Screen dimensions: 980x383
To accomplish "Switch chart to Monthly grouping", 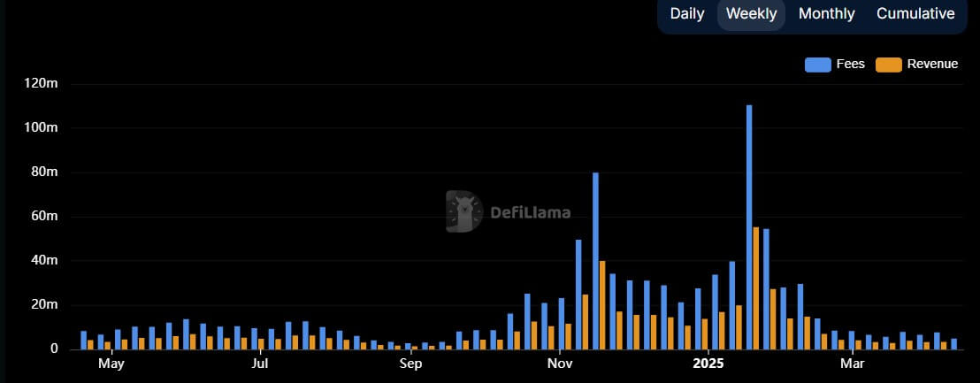I will pyautogui.click(x=826, y=14).
